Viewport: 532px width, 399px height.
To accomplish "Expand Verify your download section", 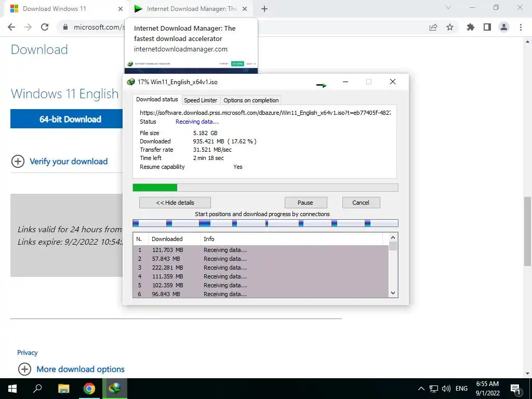I will (60, 161).
